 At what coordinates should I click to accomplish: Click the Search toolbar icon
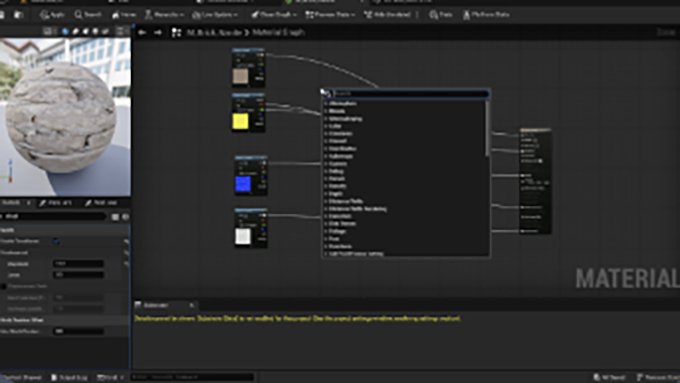[87, 15]
